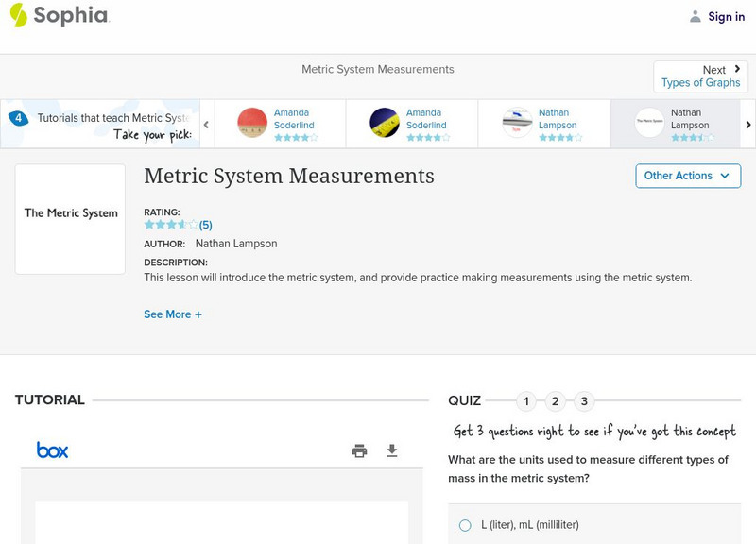
Task: Expand description with See More +
Action: tap(173, 314)
